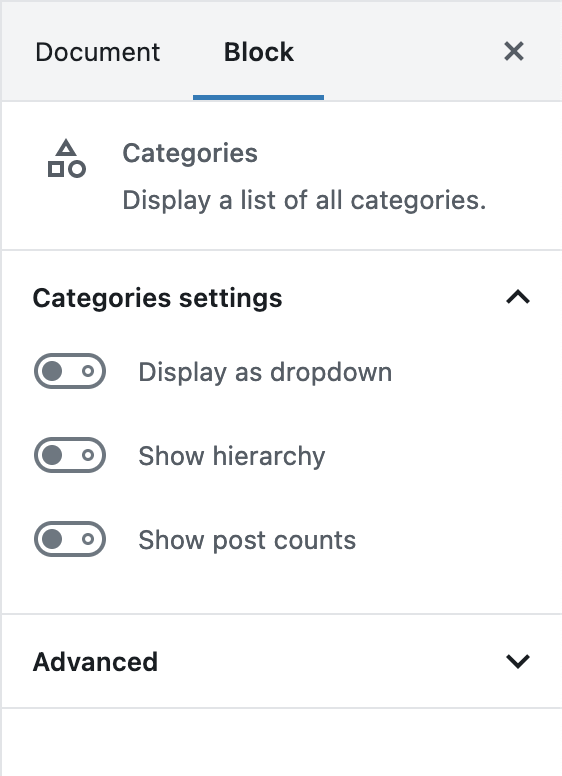Viewport: 562px width, 776px height.
Task: Expand Advanced section via down chevron
Action: coord(518,662)
